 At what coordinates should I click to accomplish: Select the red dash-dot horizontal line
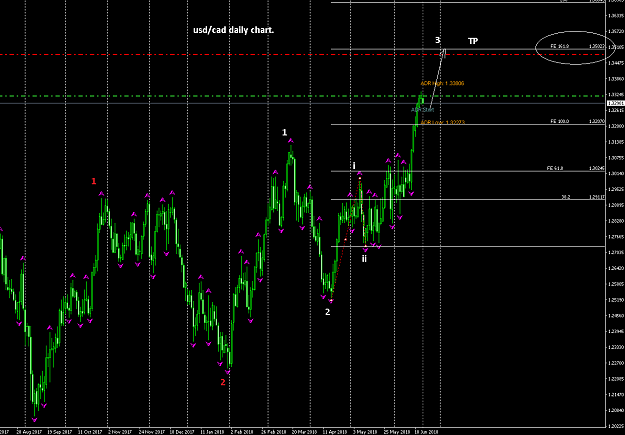pos(303,55)
